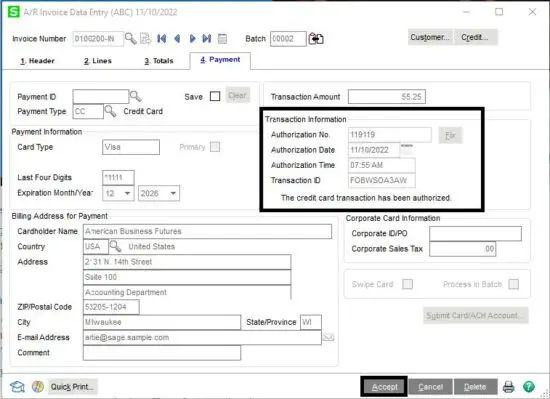Click the first Address line field
The width and height of the screenshot is (550, 399).
(x=187, y=262)
